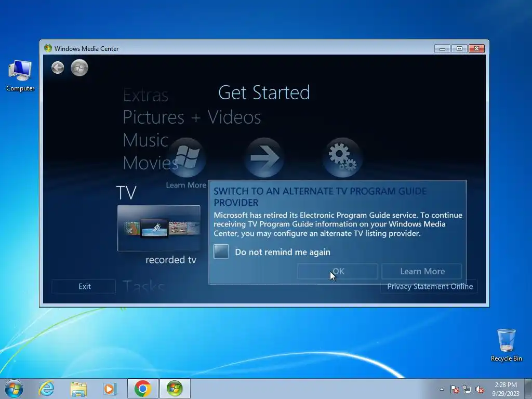
Task: Click the Get Started heading
Action: click(264, 92)
